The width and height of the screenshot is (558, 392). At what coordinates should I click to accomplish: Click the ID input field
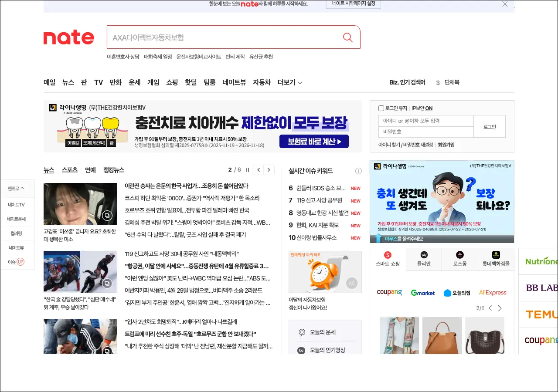[426, 121]
